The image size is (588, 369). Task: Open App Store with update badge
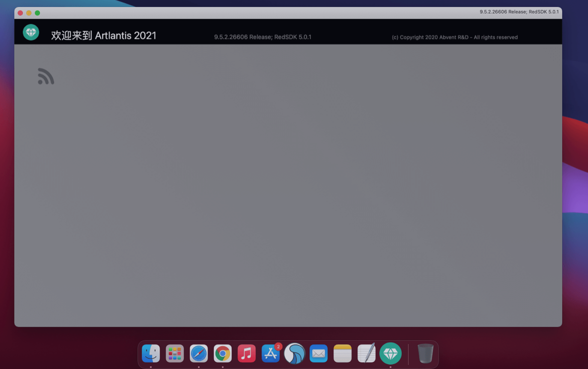pos(270,353)
